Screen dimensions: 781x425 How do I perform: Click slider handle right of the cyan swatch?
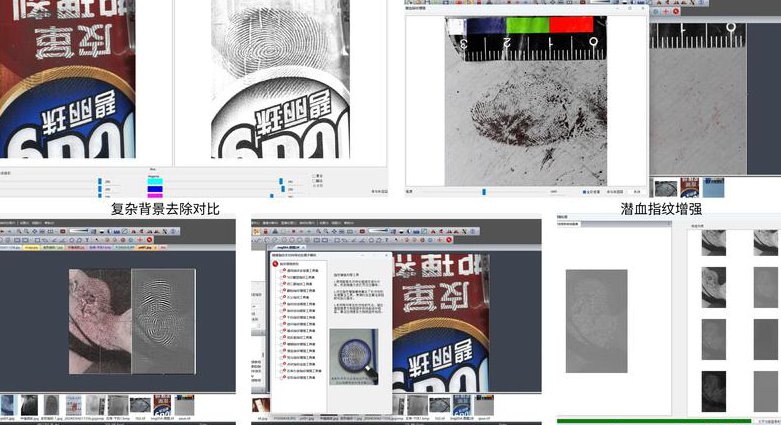(x=281, y=181)
